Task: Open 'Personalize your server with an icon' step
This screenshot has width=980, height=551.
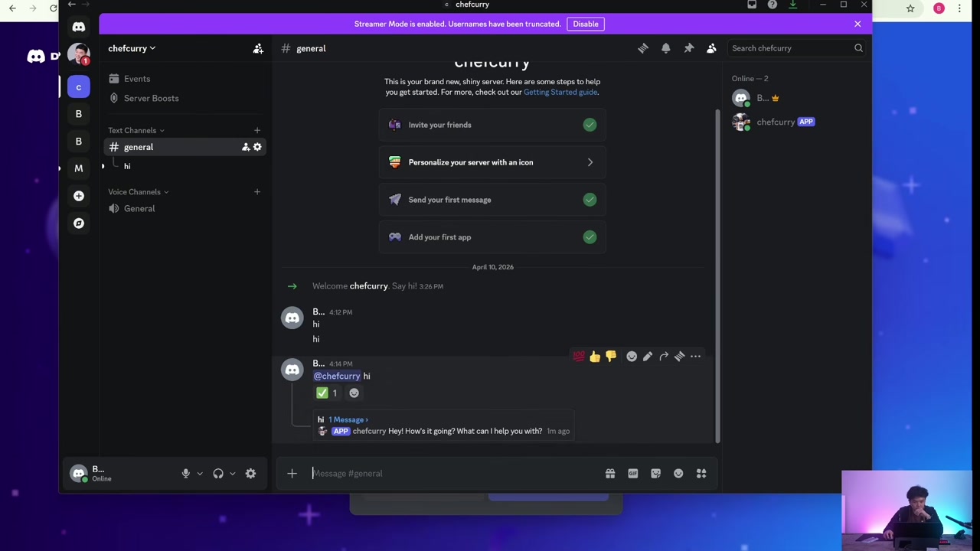Action: 492,162
